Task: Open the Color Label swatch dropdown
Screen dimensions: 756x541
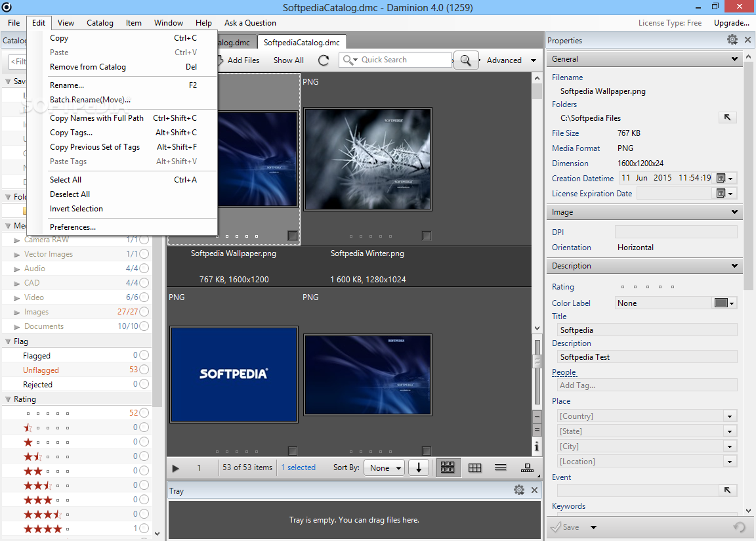Action: pos(724,303)
